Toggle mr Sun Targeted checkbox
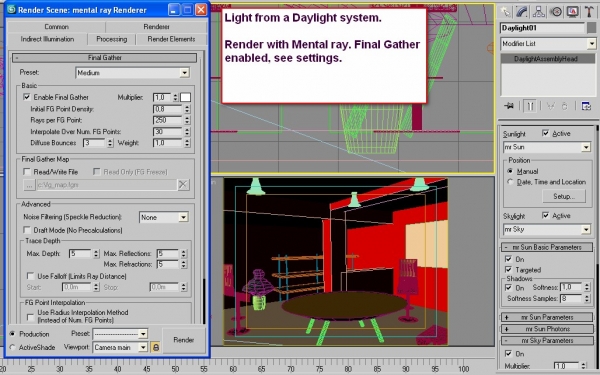Screen dimensions: 600x375 508,270
